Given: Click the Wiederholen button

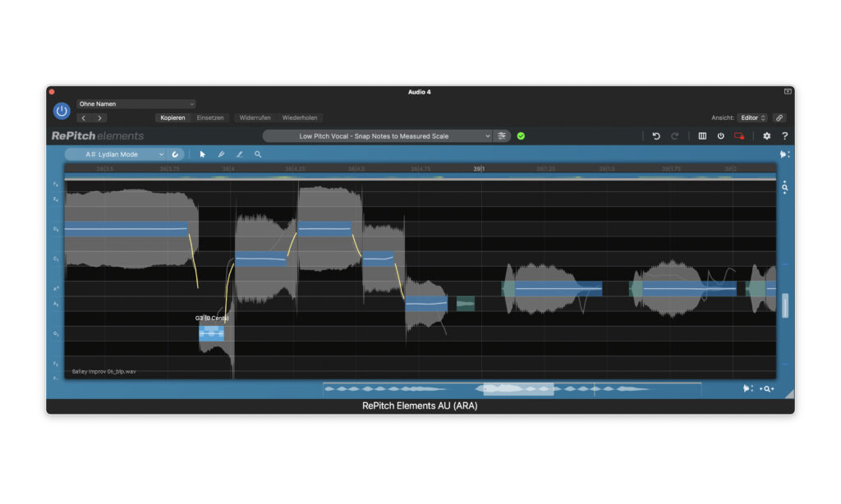Looking at the screenshot, I should pos(300,118).
